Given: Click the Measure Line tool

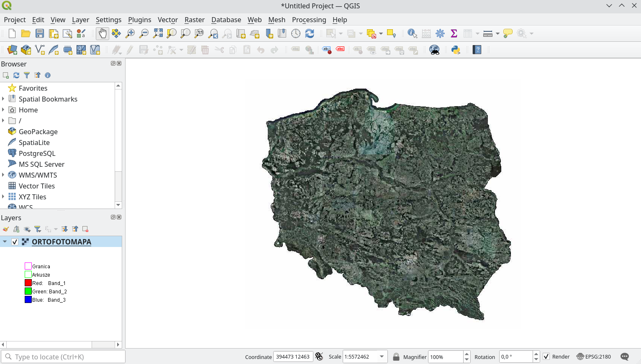Looking at the screenshot, I should pos(487,33).
